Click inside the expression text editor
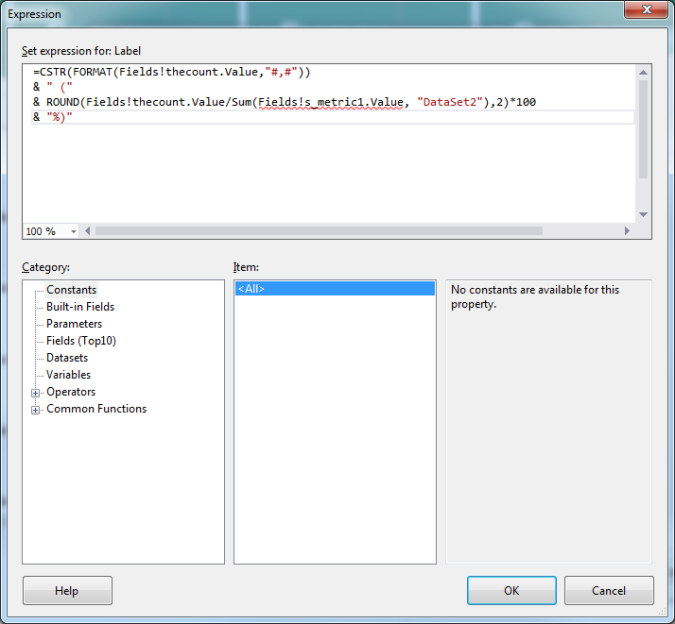 [x=330, y=170]
